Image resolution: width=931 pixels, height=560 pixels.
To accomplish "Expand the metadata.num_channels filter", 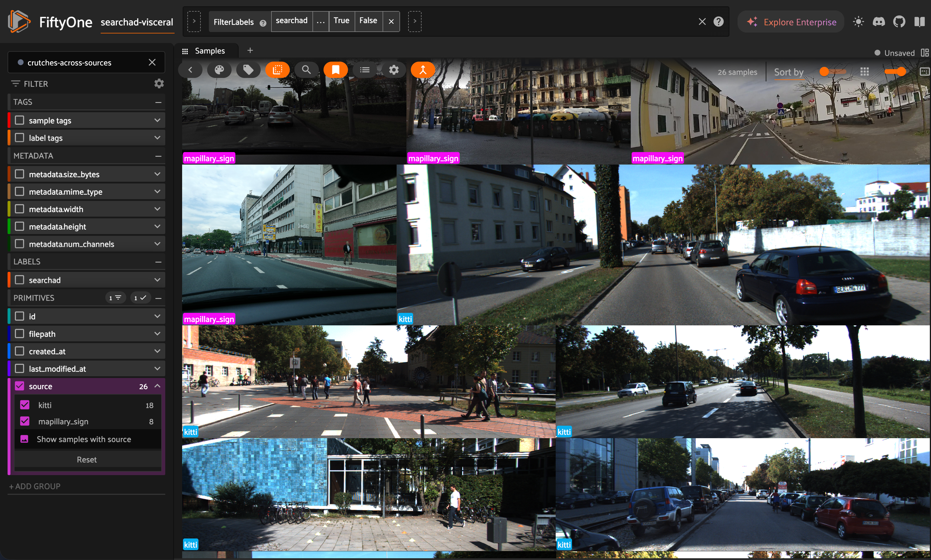I will coord(157,244).
